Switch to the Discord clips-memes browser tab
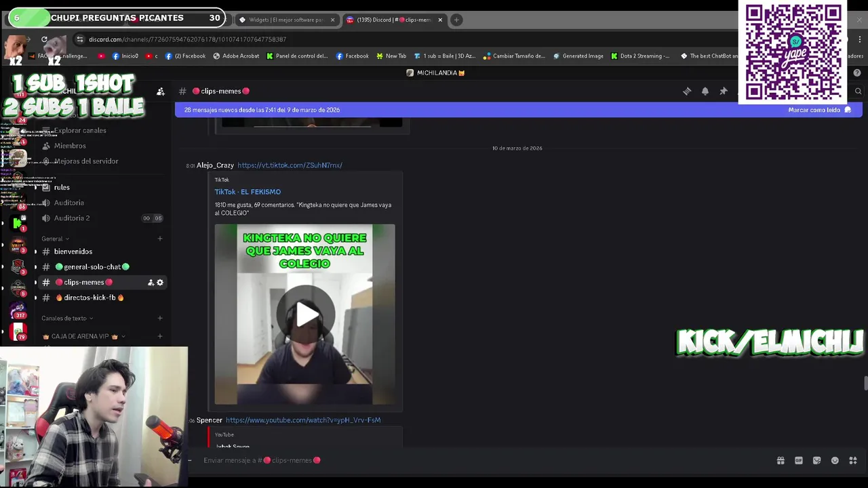868x488 pixels. pyautogui.click(x=393, y=20)
